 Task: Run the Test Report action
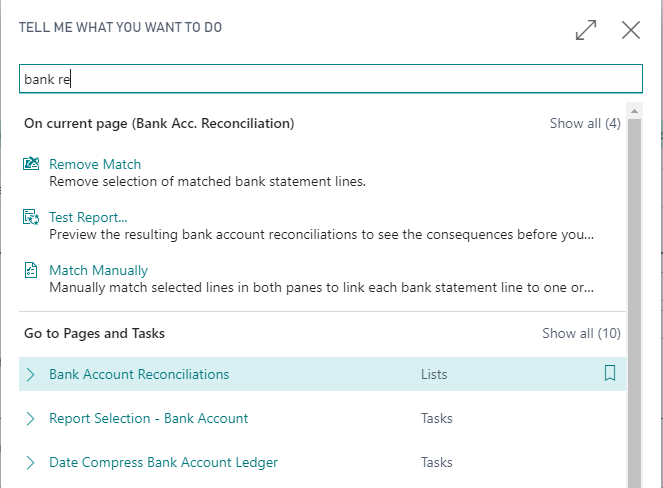88,217
